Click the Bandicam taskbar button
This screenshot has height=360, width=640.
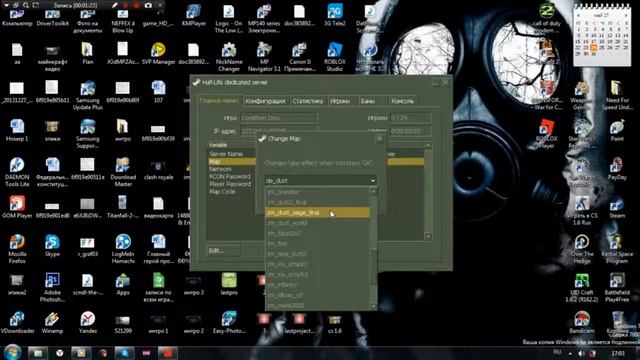[x=168, y=353]
